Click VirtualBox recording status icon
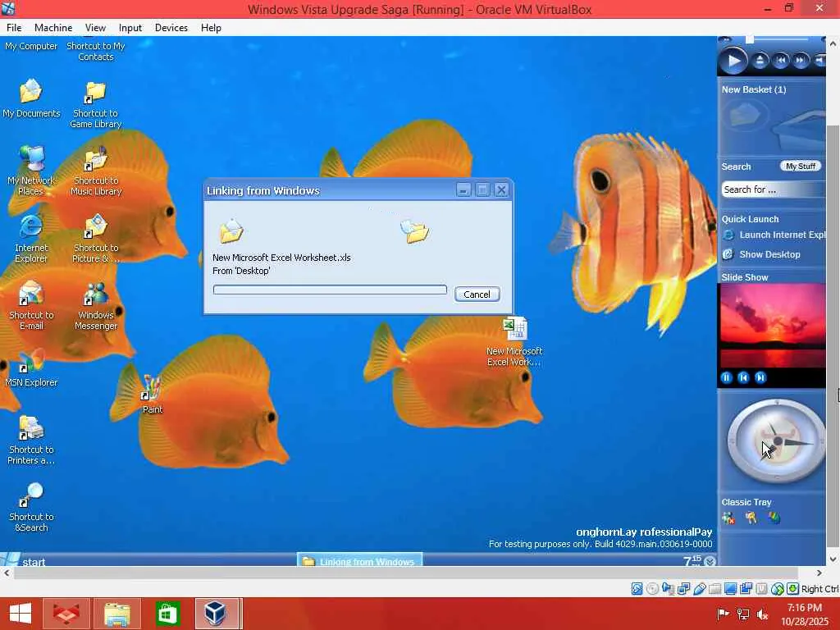 click(x=746, y=589)
